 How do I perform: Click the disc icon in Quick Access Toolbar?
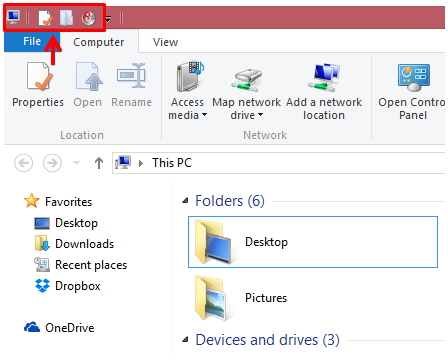coord(88,18)
